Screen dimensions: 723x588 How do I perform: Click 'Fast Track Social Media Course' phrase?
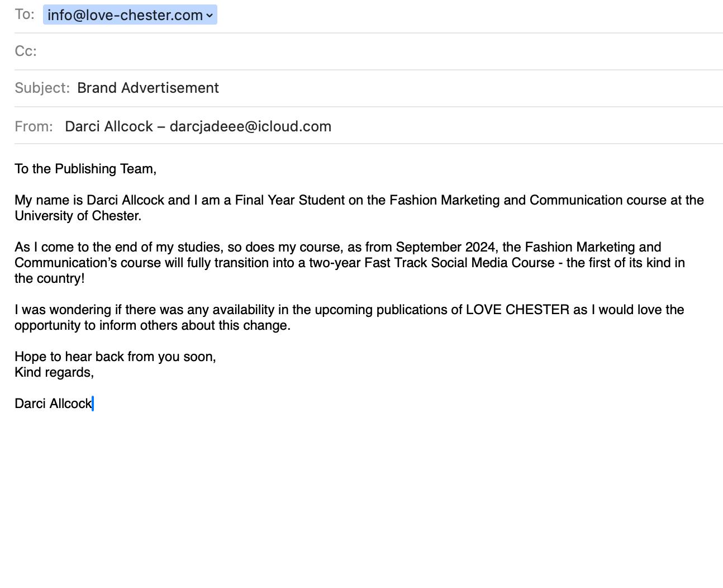coord(459,263)
